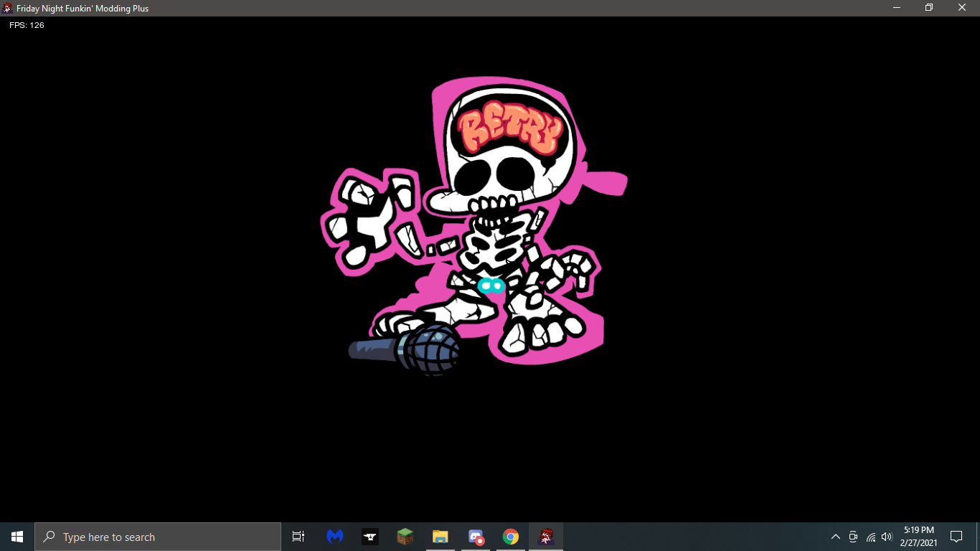Click the FPS counter readout
980x551 pixels.
coord(25,25)
